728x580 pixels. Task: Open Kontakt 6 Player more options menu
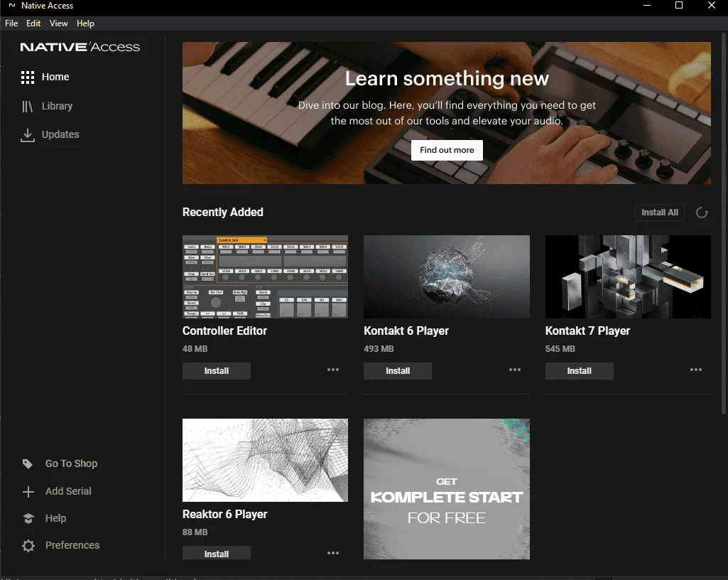(x=514, y=370)
